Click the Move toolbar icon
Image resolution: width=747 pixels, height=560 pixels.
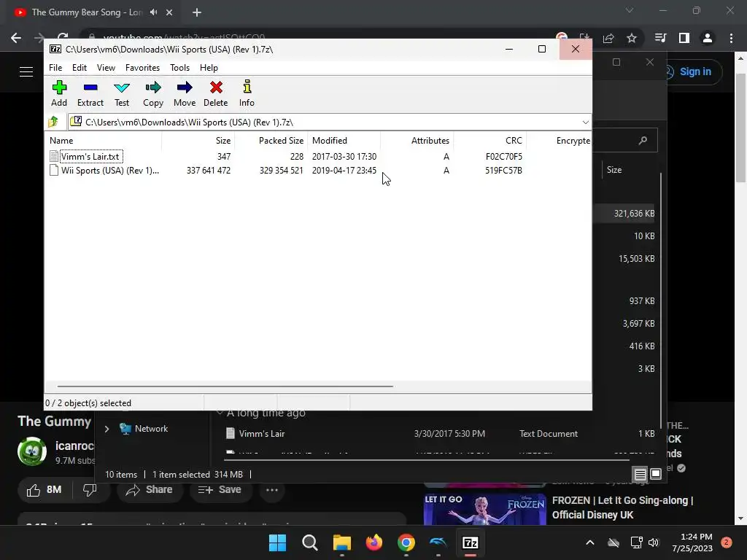click(185, 93)
